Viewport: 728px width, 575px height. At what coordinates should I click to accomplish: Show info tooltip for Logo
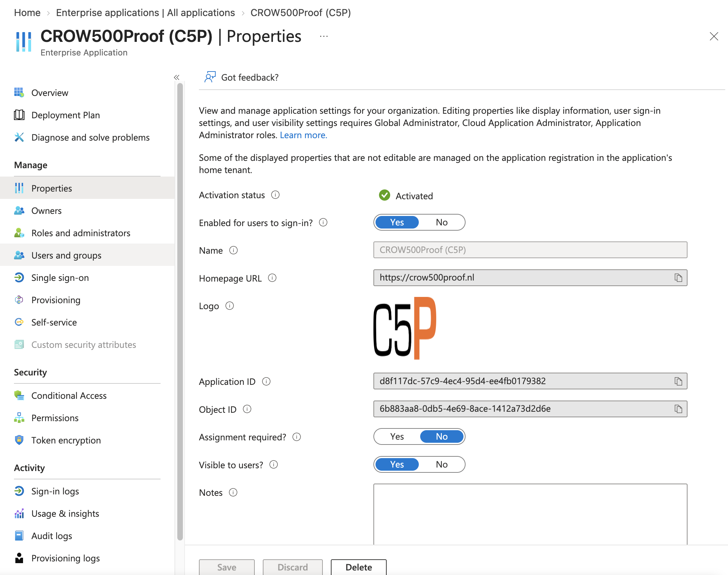coord(230,306)
